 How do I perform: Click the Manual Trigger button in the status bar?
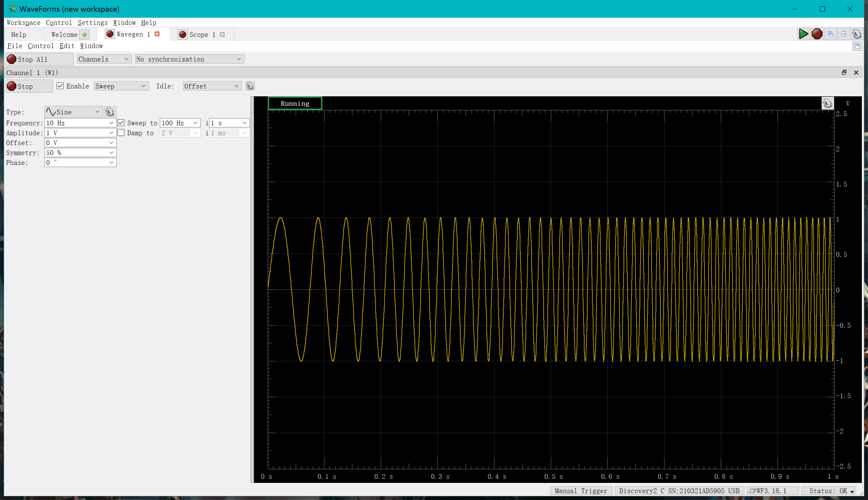click(580, 491)
